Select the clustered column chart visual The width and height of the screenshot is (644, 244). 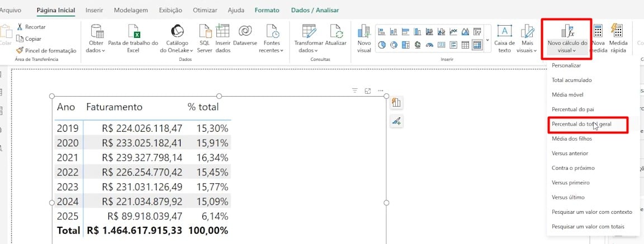(x=417, y=32)
